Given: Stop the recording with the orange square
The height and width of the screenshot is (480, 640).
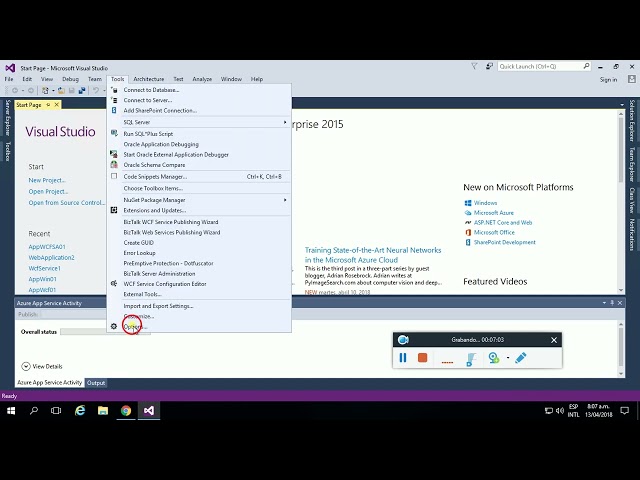Looking at the screenshot, I should click(422, 358).
